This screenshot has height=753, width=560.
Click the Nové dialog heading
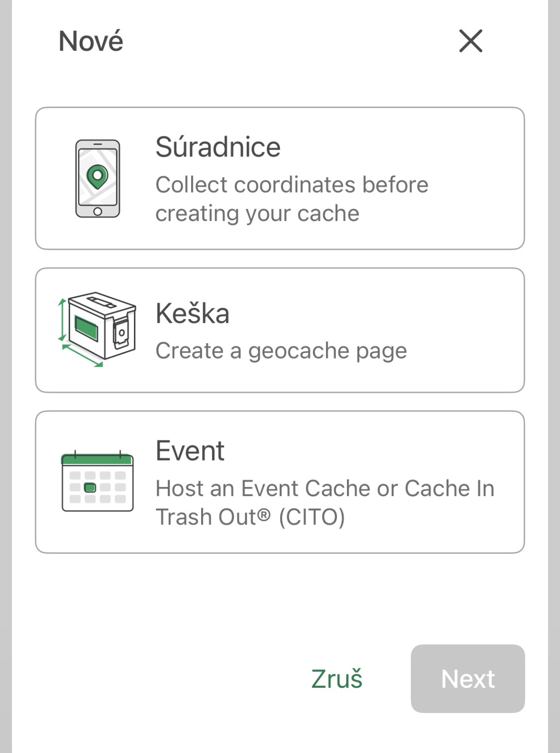91,41
